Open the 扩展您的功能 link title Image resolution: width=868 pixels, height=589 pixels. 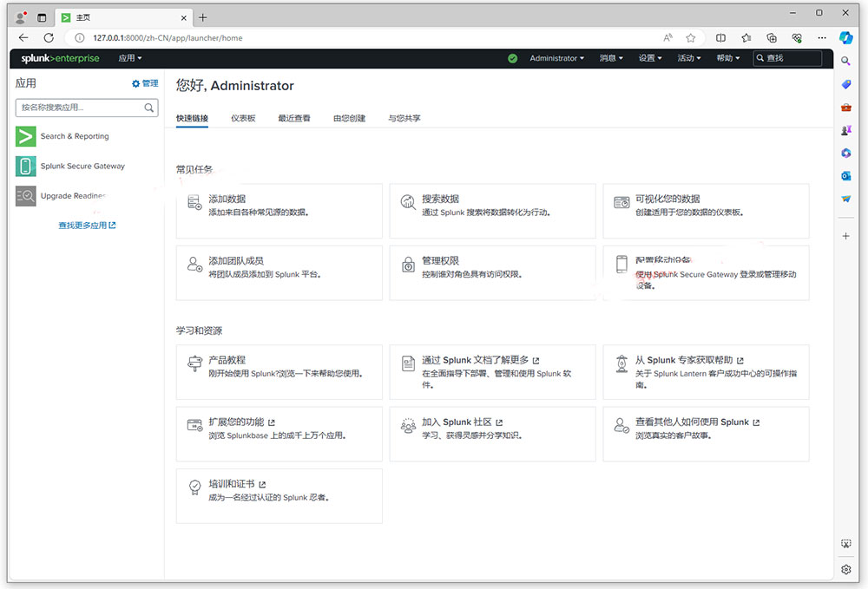click(x=241, y=422)
